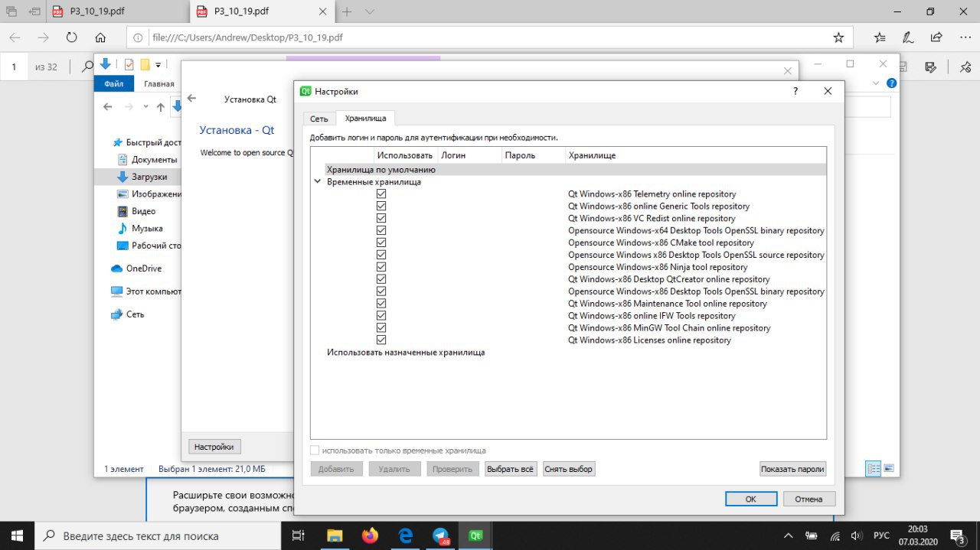Viewport: 980px width, 550px height.
Task: Toggle Desktop QtCreator online repository checkbox
Action: click(x=381, y=279)
